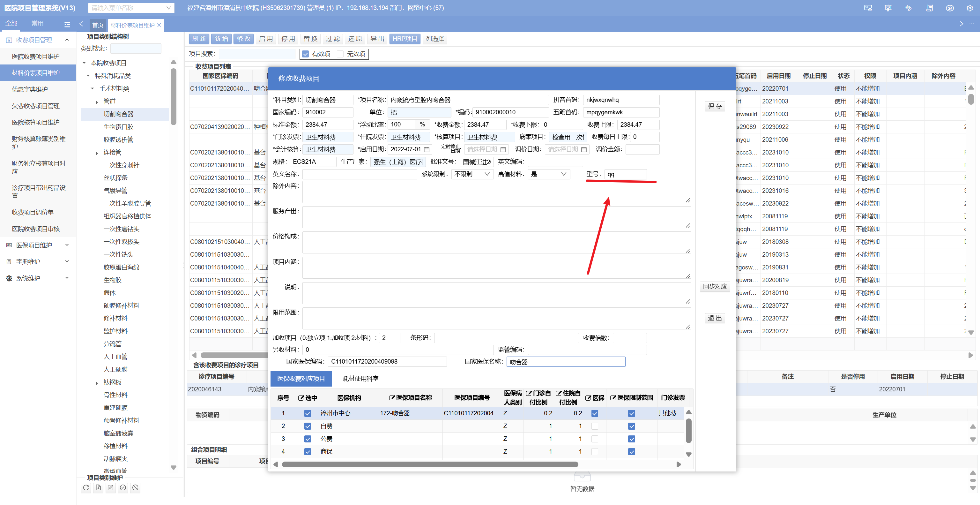The width and height of the screenshot is (980, 505).
Task: Click the receipt document icon in header
Action: coord(929,8)
